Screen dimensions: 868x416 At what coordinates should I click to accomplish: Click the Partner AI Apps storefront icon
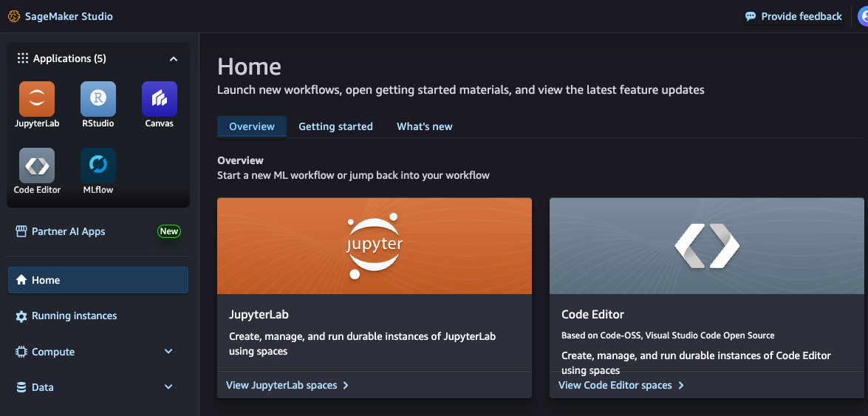coord(21,231)
